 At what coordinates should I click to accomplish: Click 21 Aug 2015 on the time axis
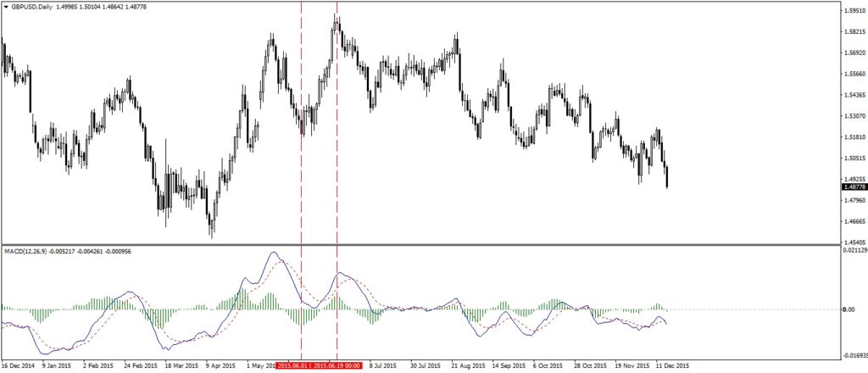pyautogui.click(x=469, y=365)
